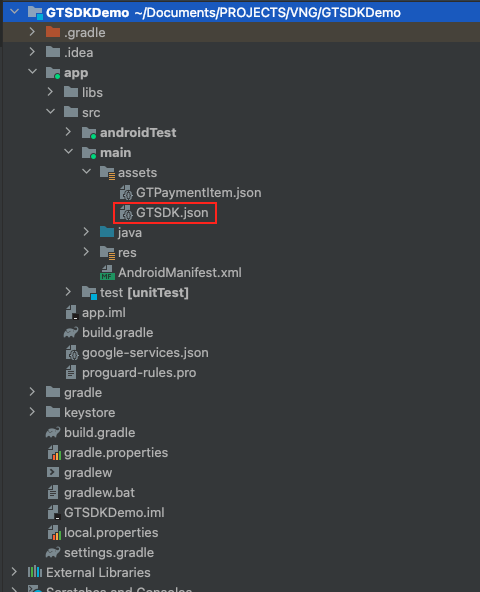Select the AndroidManifest.xml file name

tap(180, 272)
